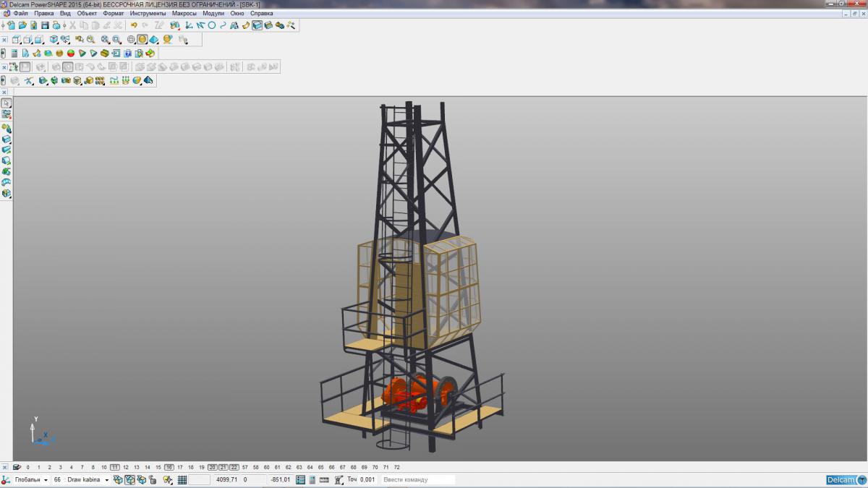Select the highlighted Solid tool icon
Screen dimensions: 868x488
click(x=257, y=25)
